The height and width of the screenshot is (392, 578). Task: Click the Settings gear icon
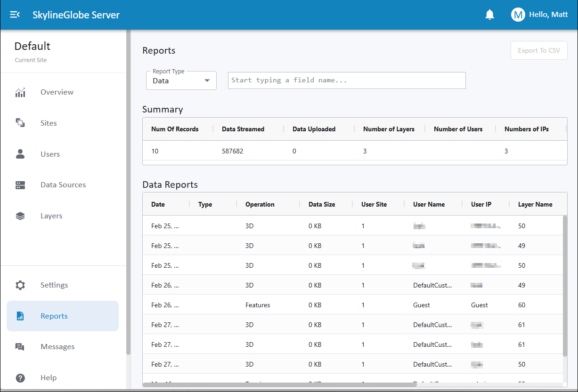tap(20, 285)
